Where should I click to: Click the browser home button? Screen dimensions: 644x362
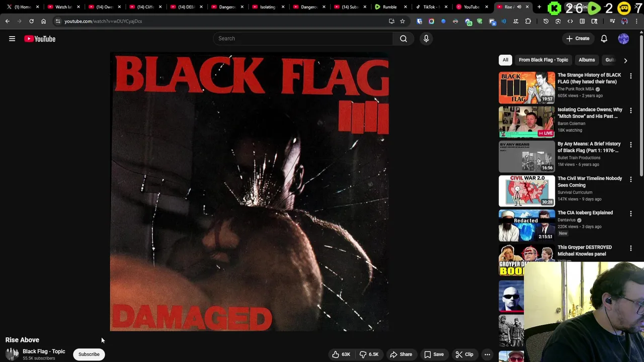click(43, 21)
